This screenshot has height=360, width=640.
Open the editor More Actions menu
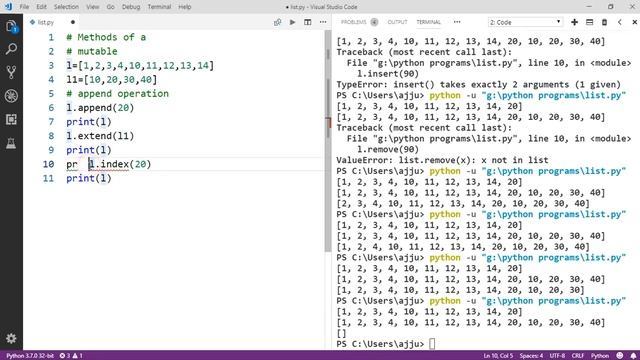coord(323,22)
